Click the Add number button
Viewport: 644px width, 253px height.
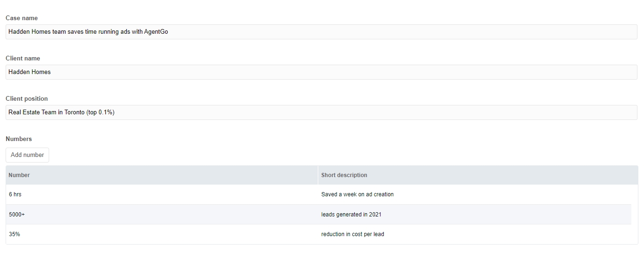[x=27, y=155]
